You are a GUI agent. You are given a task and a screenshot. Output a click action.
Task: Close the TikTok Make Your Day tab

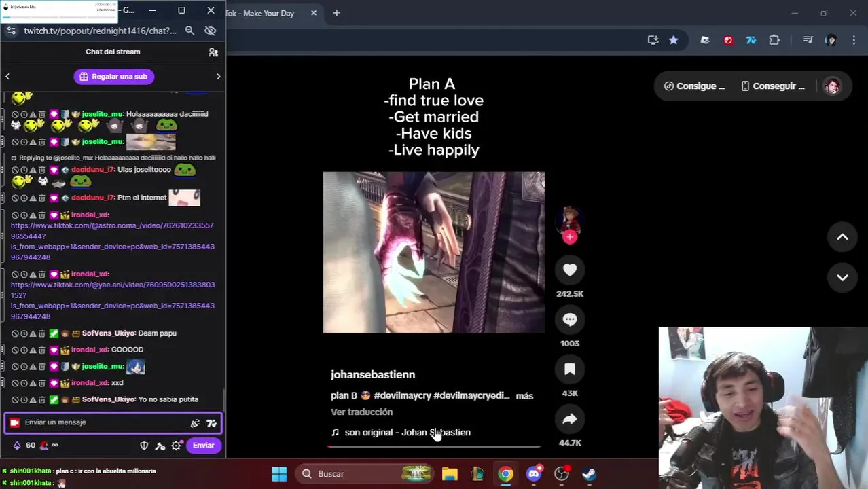coord(314,13)
